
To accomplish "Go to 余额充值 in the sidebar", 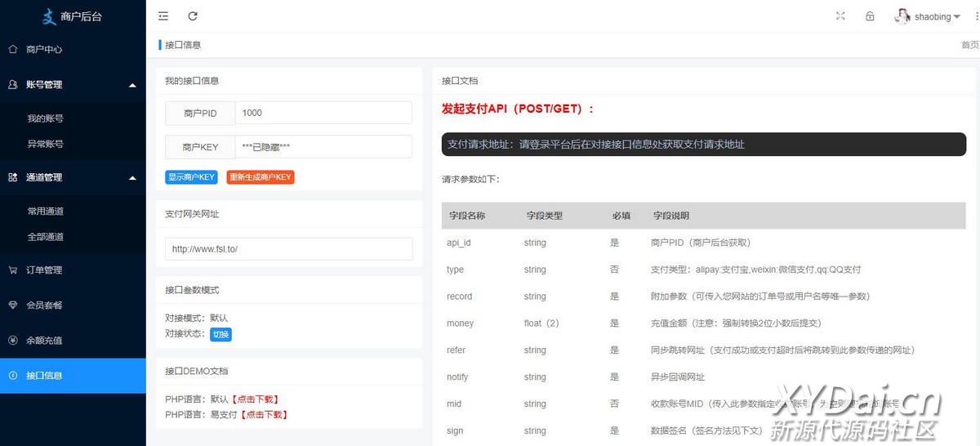I will click(x=44, y=341).
